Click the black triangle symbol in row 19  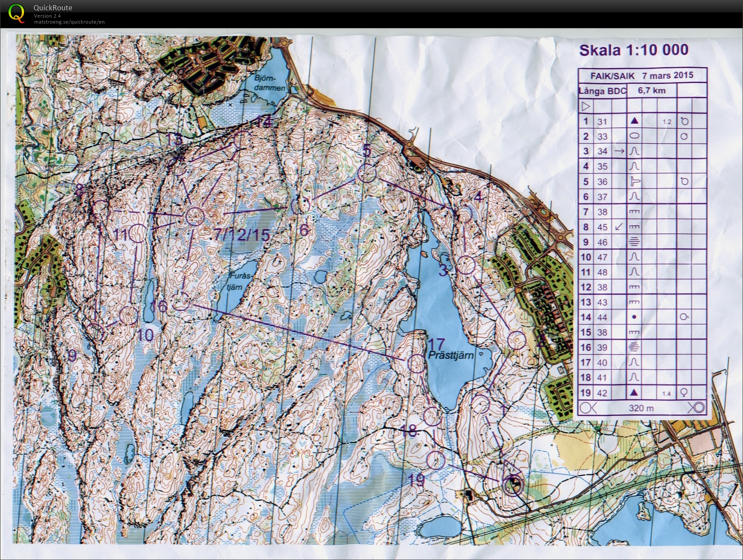pyautogui.click(x=634, y=392)
